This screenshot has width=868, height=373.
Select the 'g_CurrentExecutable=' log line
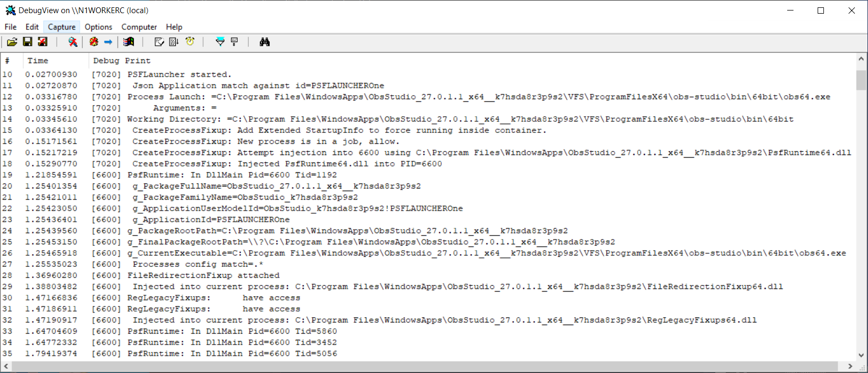pyautogui.click(x=429, y=253)
